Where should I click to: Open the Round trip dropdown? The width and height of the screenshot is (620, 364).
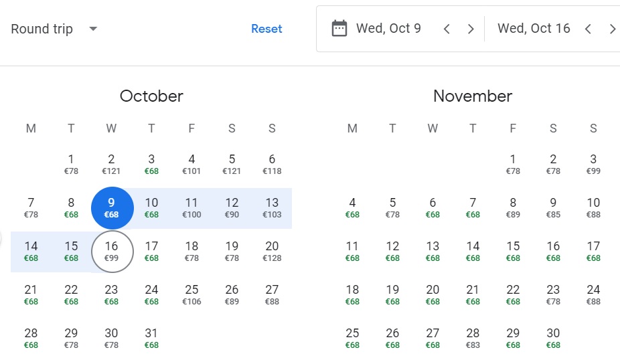pos(54,29)
